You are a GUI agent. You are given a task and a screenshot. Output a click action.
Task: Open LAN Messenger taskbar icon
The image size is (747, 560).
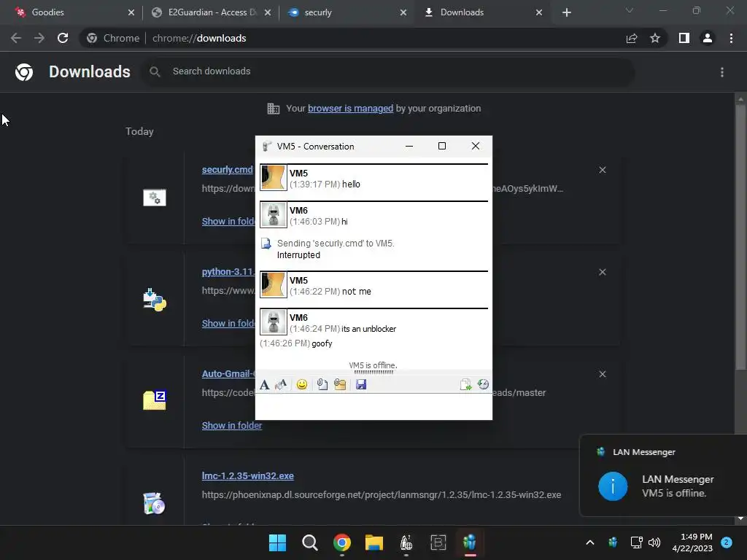[x=470, y=542]
